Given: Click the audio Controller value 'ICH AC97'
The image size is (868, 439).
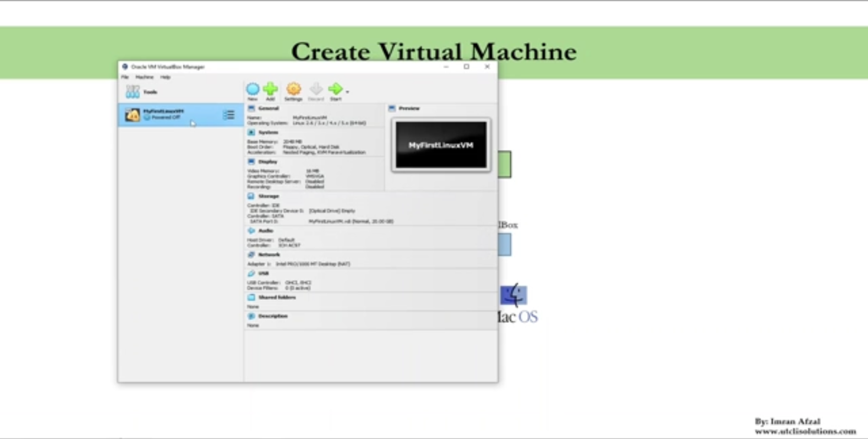Looking at the screenshot, I should coord(289,245).
